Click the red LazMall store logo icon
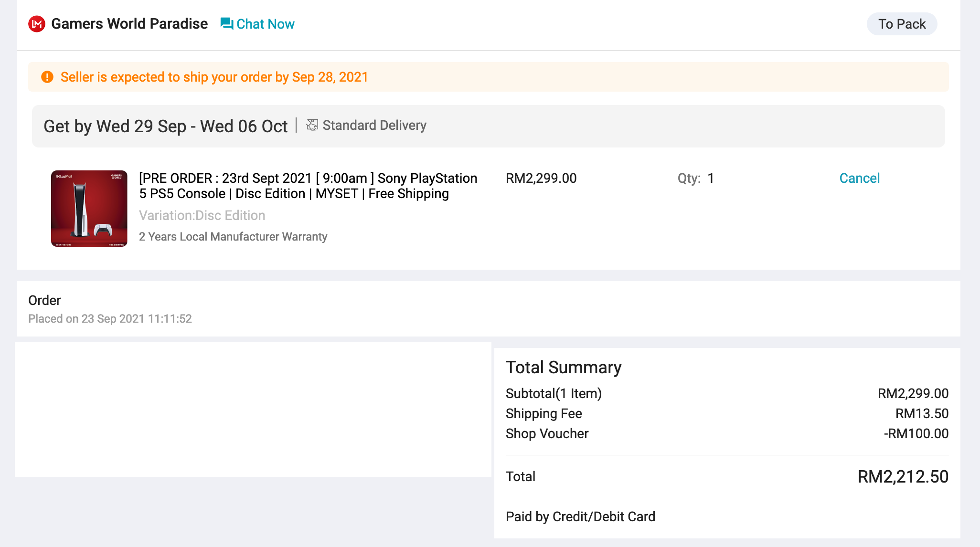The width and height of the screenshot is (980, 547). [x=37, y=24]
